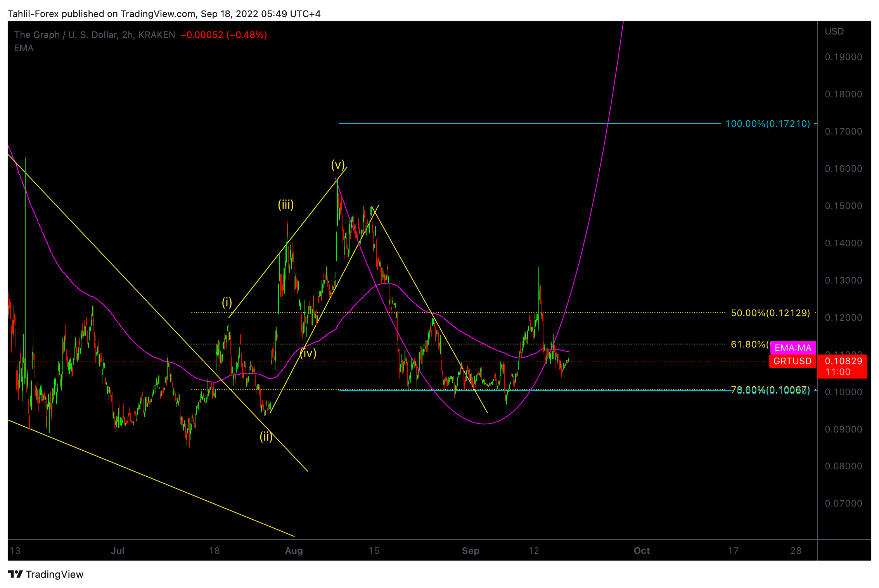
Task: Click the 0.16000 price axis label
Action: [x=843, y=169]
